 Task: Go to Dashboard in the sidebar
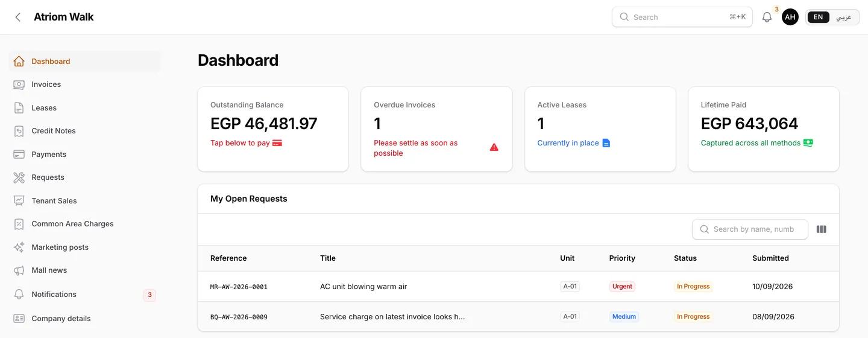point(85,61)
